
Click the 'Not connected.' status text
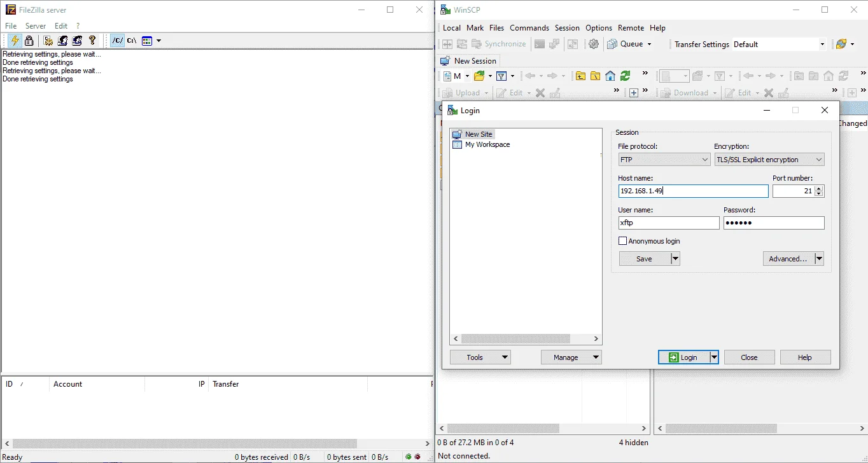pyautogui.click(x=464, y=456)
